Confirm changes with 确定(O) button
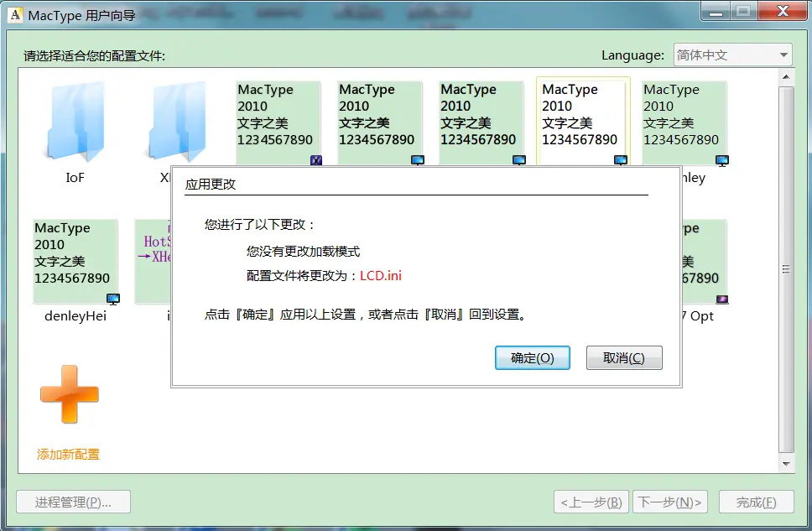Screen dimensions: 812x531 click(533, 358)
